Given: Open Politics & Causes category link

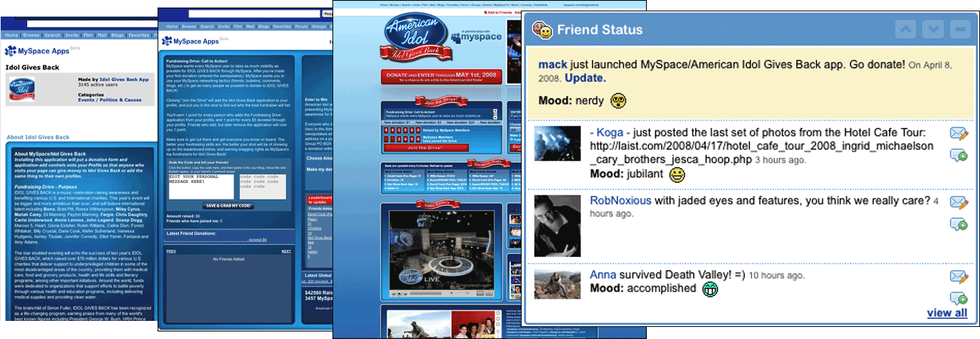Looking at the screenshot, I should pyautogui.click(x=120, y=99).
